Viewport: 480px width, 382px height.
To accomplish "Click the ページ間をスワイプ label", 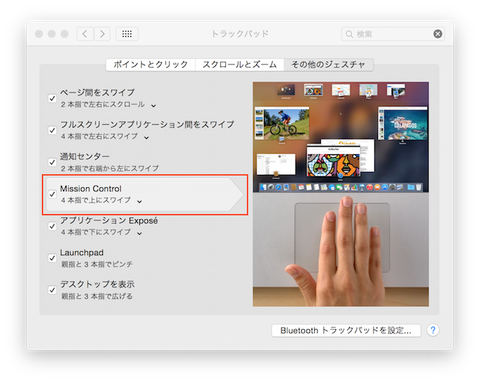I will coord(97,92).
